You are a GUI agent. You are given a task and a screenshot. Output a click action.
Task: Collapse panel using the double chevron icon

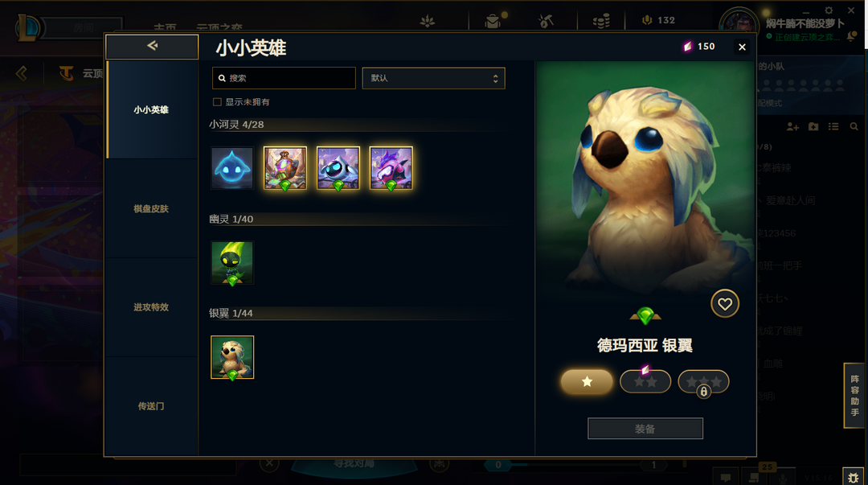tap(22, 73)
